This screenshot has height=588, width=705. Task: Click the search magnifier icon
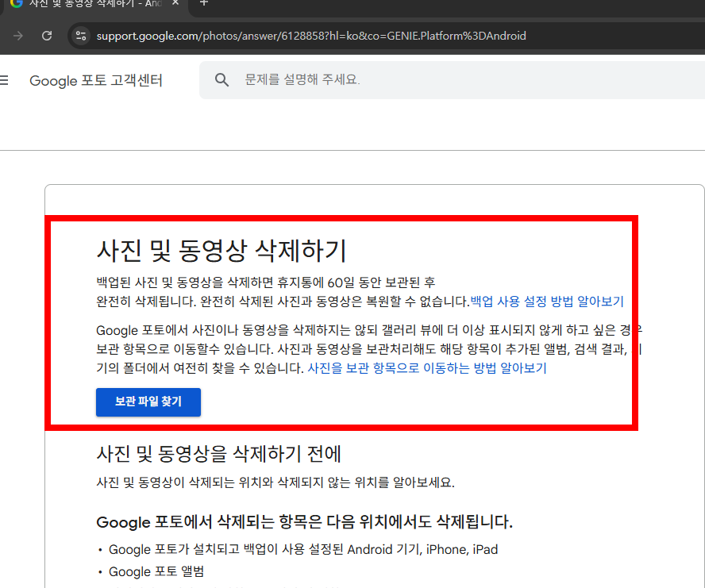tap(222, 79)
